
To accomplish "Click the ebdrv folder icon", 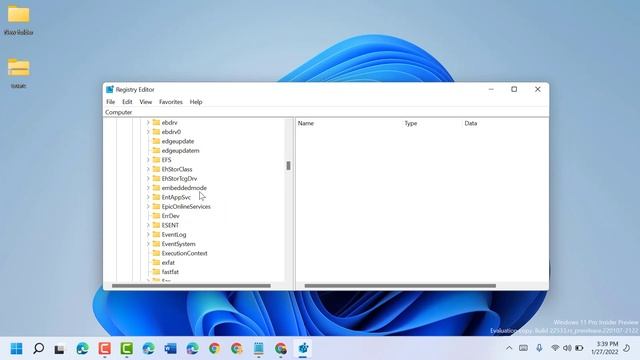I will (x=156, y=122).
